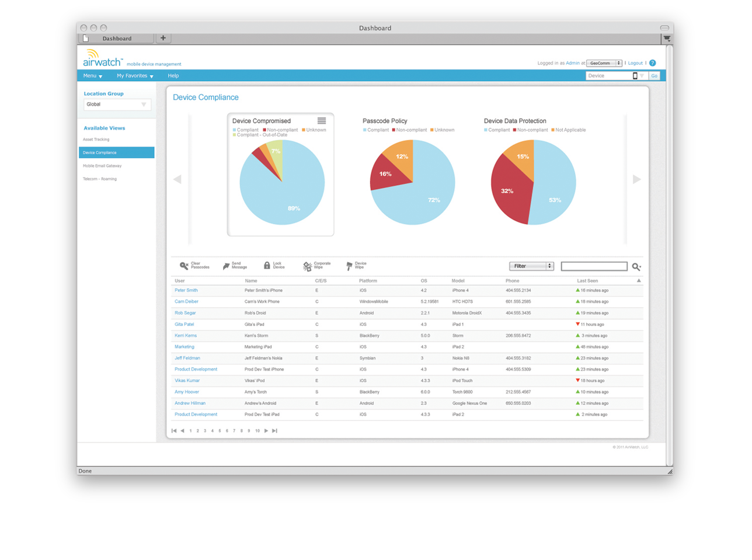Image resolution: width=752 pixels, height=560 pixels.
Task: Click the magnifier search icon
Action: point(636,267)
